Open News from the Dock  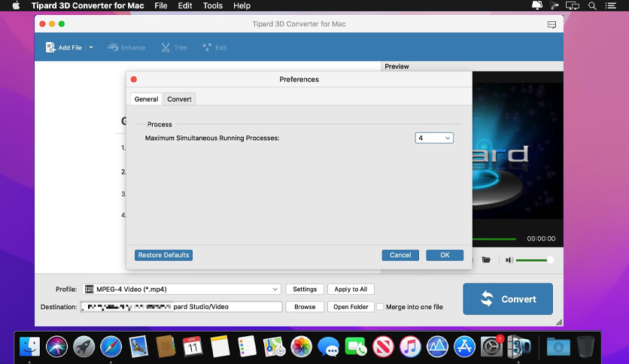point(383,347)
